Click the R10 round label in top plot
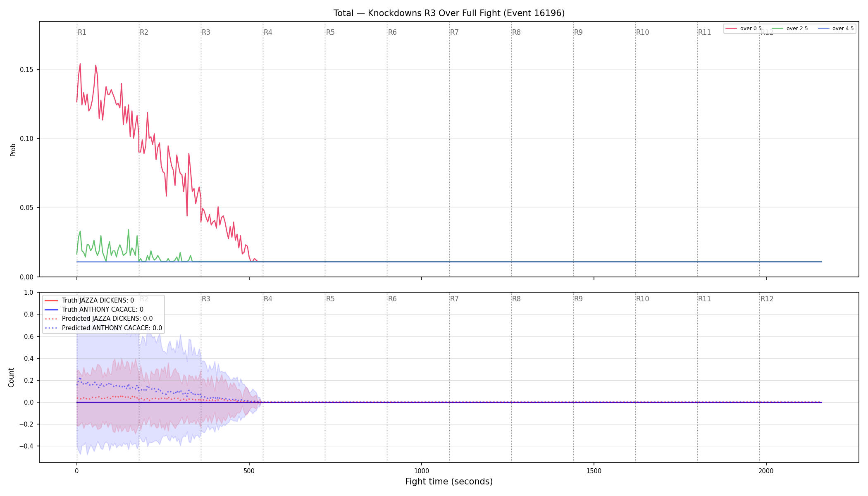Screen dimensions: 868x496 [642, 32]
